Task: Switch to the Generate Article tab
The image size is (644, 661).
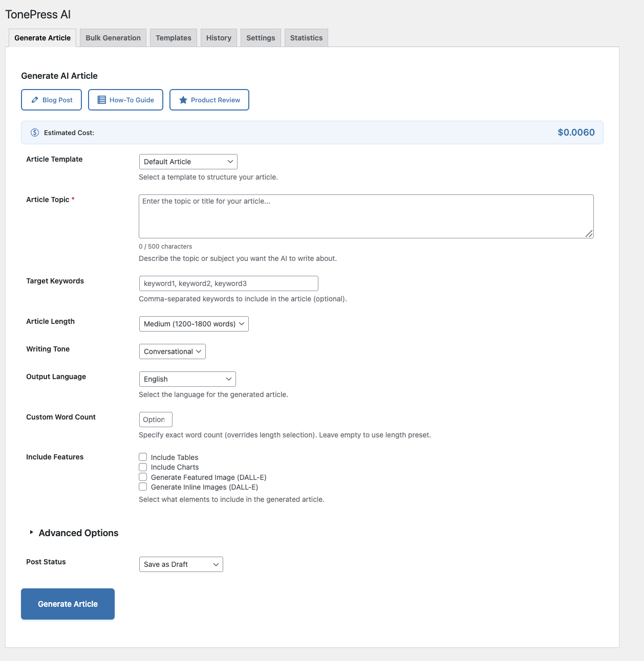Action: [x=42, y=38]
